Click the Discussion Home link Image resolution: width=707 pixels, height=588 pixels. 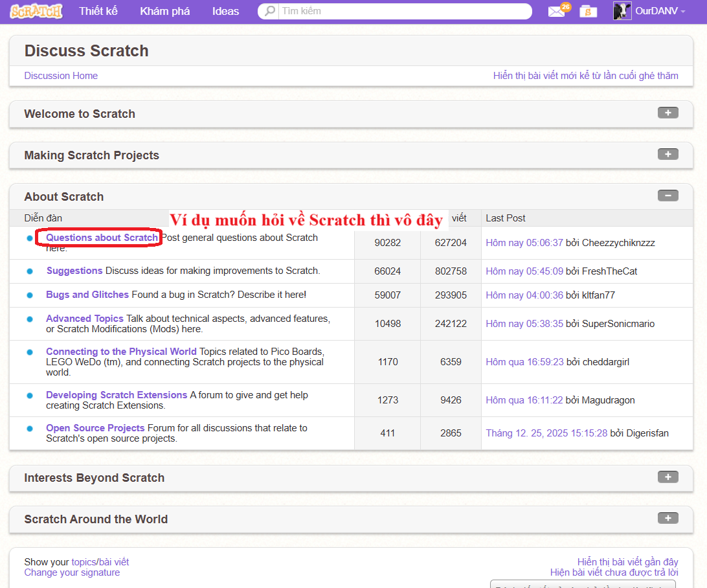pos(61,76)
